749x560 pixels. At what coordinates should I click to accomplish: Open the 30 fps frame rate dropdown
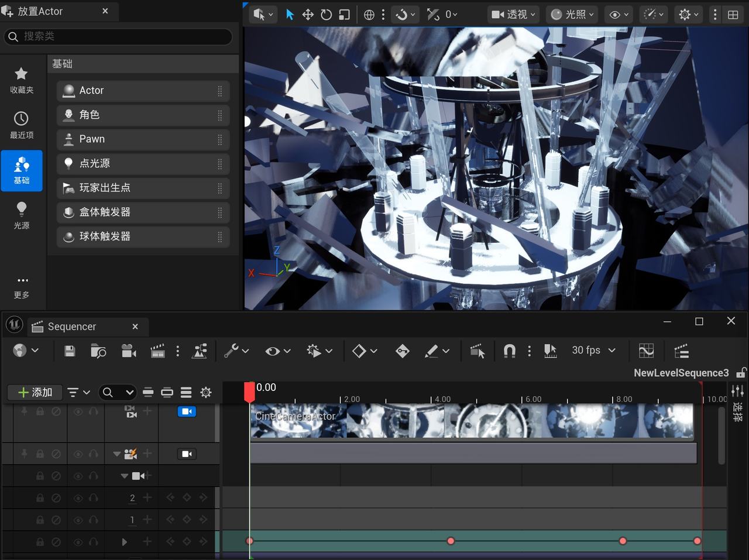pos(593,350)
